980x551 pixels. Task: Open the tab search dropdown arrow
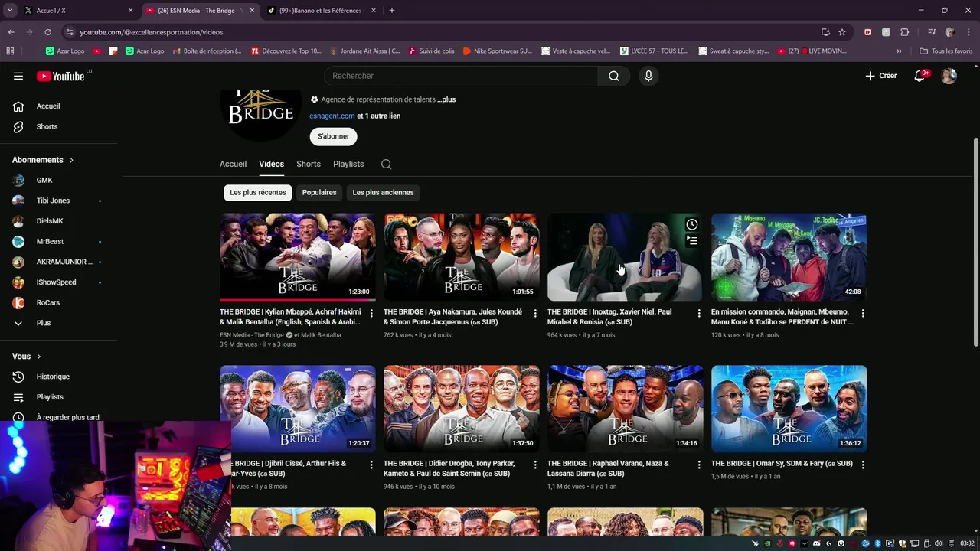10,11
